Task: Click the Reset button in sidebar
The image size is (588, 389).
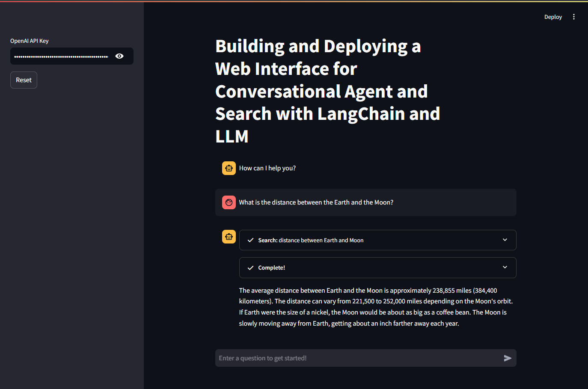Action: pos(24,80)
